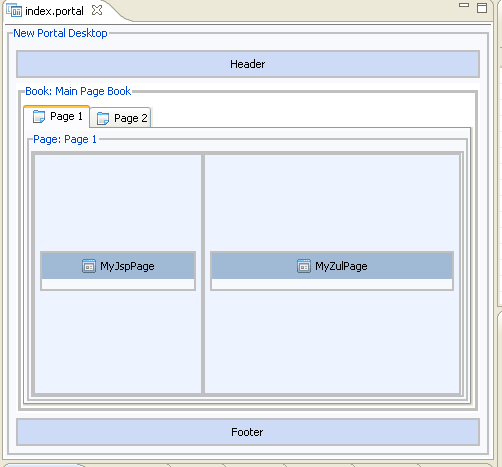
Task: Click the Page: Page 1 label
Action: [65, 139]
